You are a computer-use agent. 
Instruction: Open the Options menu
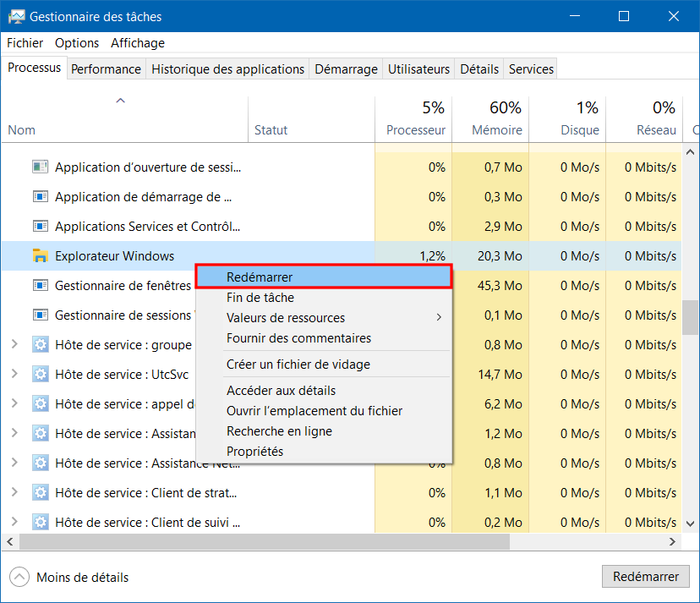coord(77,43)
